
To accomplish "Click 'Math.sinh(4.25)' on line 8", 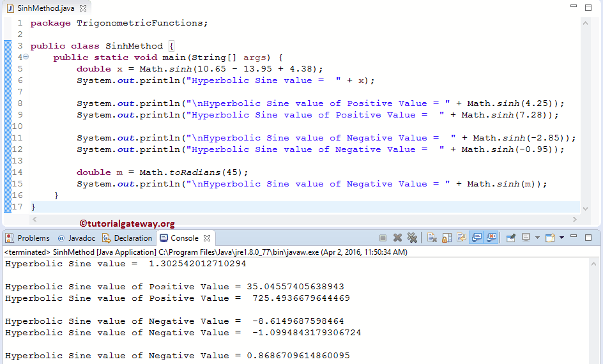I will tap(510, 104).
